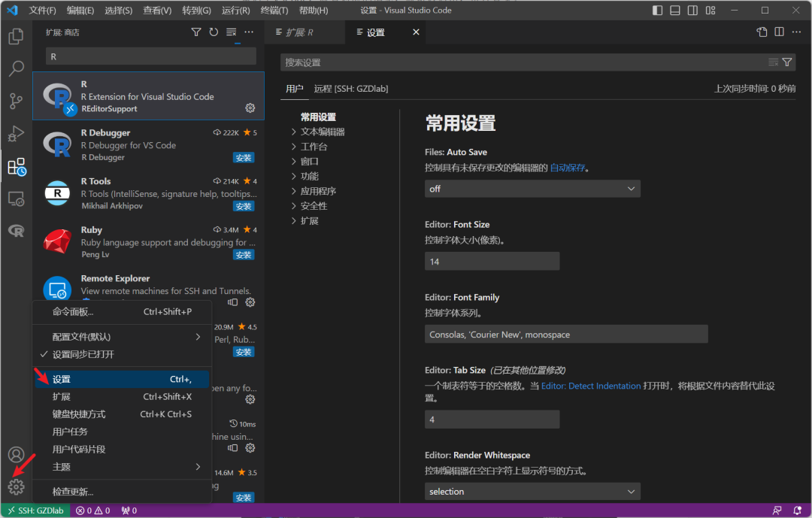Open 终端(T) menu in menu bar
The width and height of the screenshot is (812, 518).
click(274, 11)
